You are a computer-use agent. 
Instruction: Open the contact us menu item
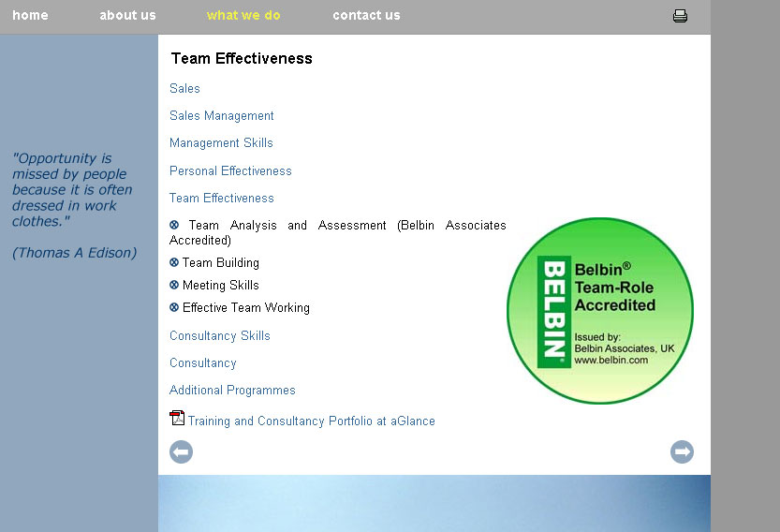click(x=367, y=15)
